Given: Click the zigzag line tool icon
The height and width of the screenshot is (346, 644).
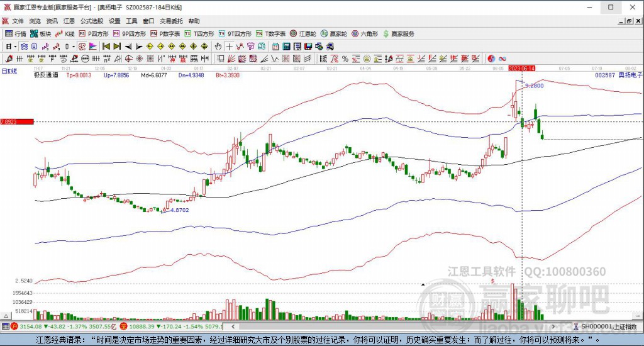Looking at the screenshot, I should [274, 59].
